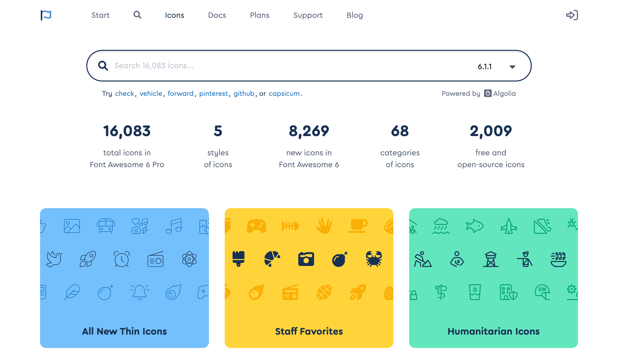Click the alarm clock icon in the blue card
The height and width of the screenshot is (364, 622).
click(x=121, y=259)
